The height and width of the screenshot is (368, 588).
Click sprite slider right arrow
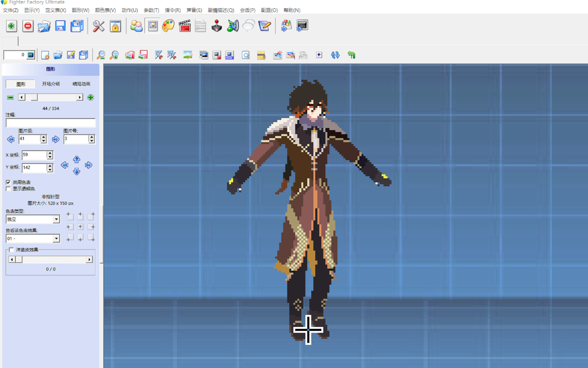79,97
